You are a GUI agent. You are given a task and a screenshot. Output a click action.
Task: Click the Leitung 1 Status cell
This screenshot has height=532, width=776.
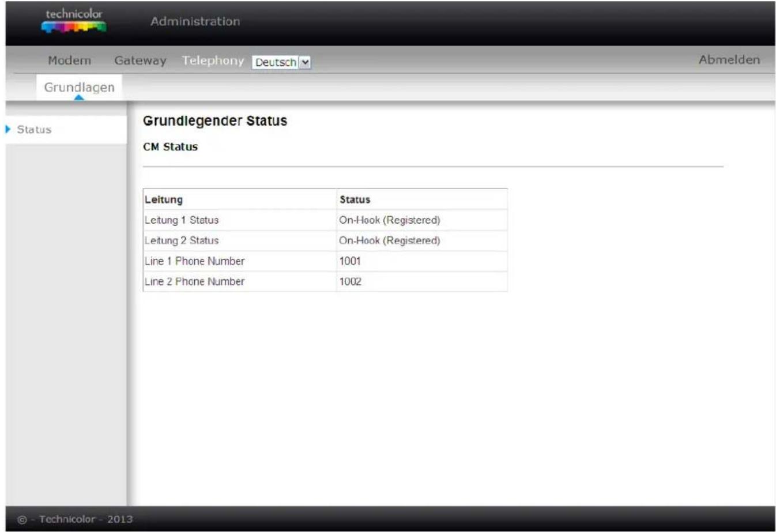(240, 220)
